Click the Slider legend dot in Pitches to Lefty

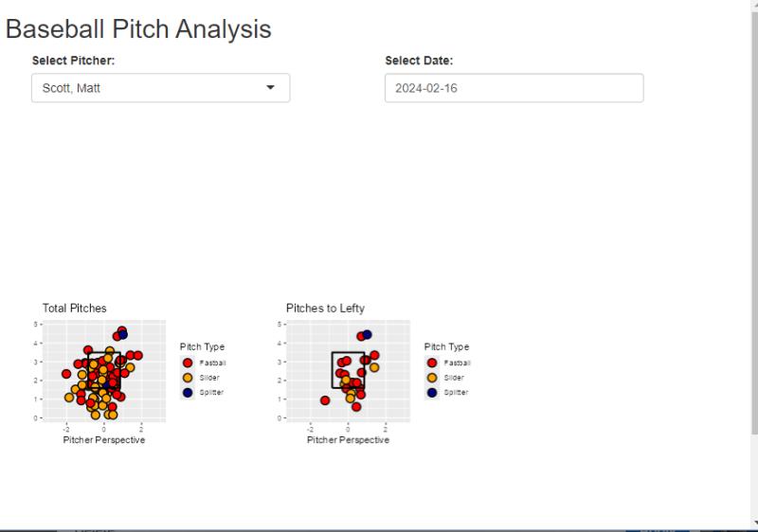tap(432, 378)
